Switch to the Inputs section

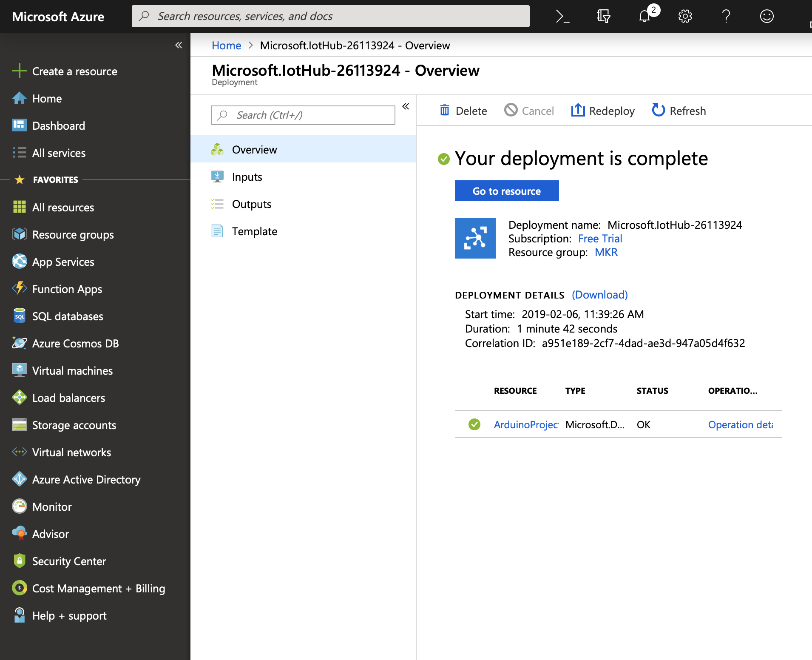pos(247,176)
